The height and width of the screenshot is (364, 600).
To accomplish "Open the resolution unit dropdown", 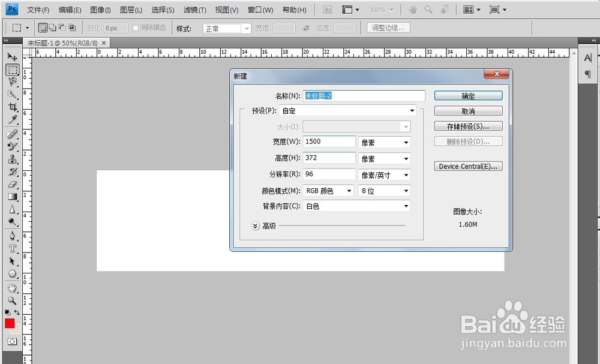I will (x=384, y=175).
